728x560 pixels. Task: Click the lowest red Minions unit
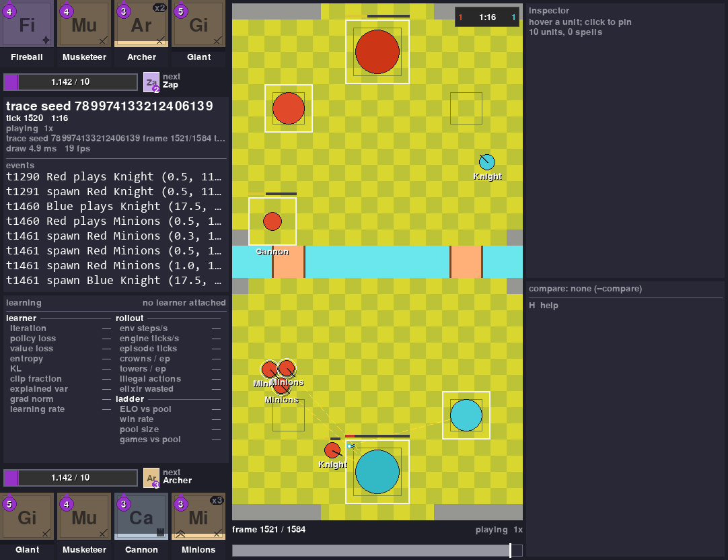[281, 386]
